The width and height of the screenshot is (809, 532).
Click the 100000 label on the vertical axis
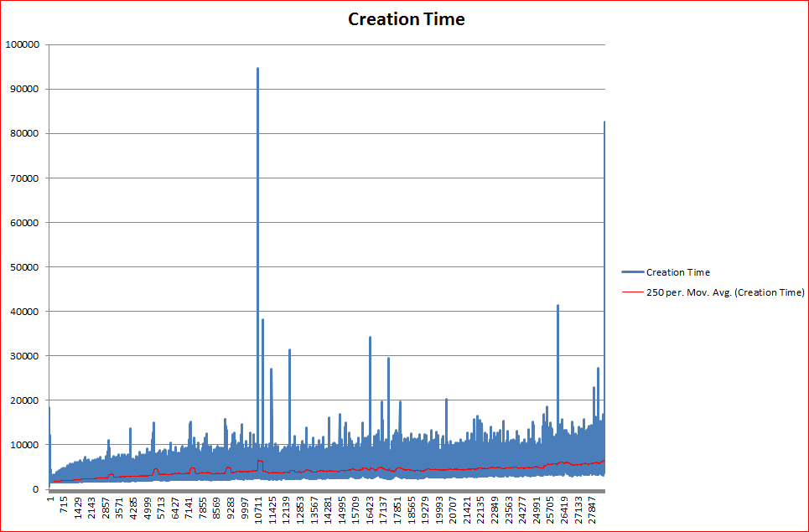pos(22,44)
